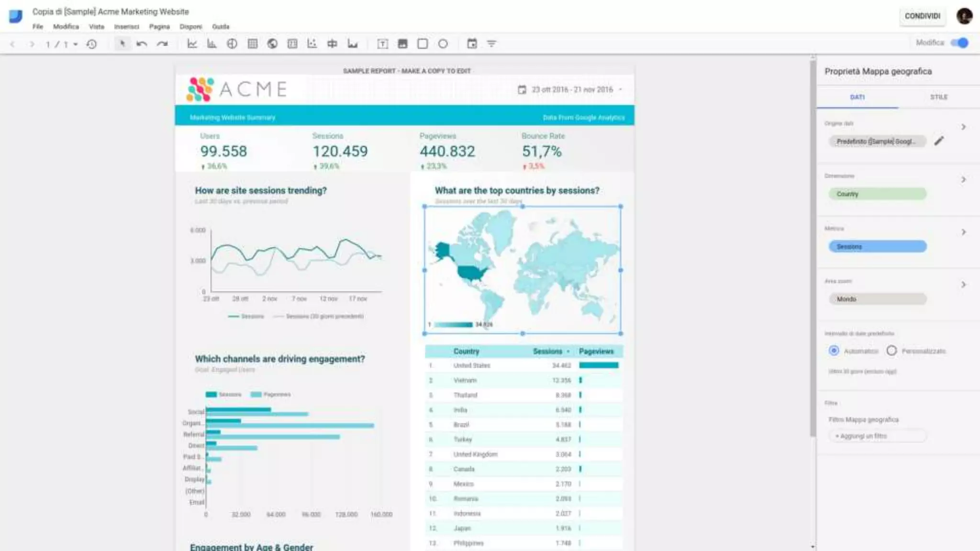Select the Automatico date range radio
The image size is (980, 551).
tap(834, 351)
